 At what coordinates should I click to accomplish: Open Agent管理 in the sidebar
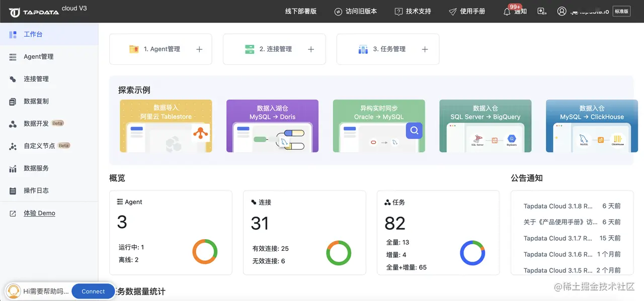point(49,57)
